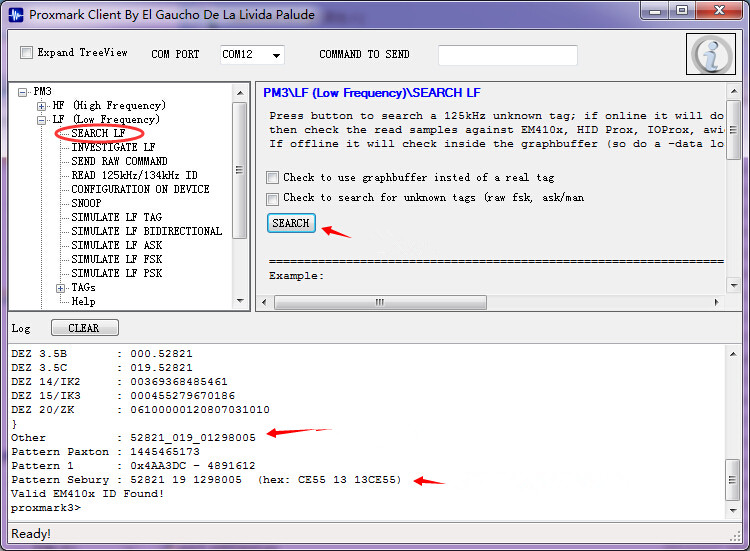Select Help item in tree
The height and width of the screenshot is (551, 750).
click(x=83, y=301)
